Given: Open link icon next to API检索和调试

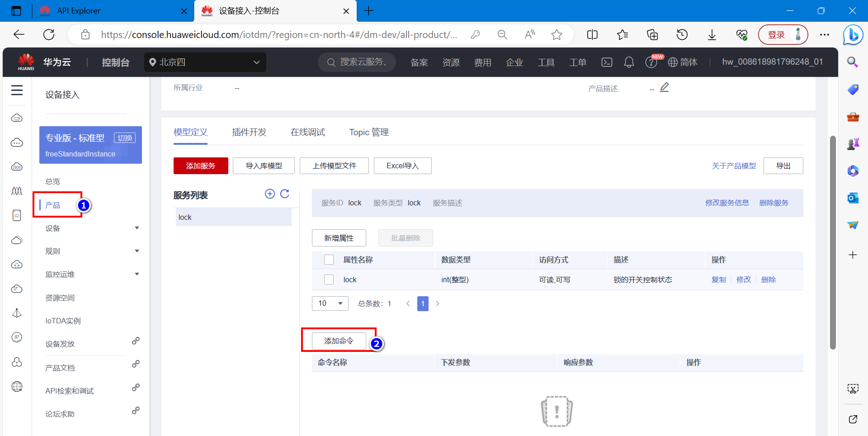Looking at the screenshot, I should tap(136, 387).
